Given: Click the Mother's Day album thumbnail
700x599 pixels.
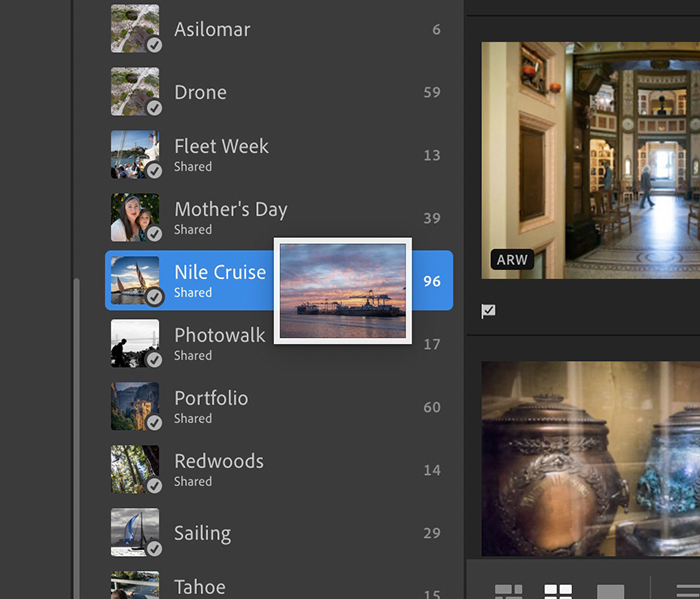Looking at the screenshot, I should pos(135,217).
